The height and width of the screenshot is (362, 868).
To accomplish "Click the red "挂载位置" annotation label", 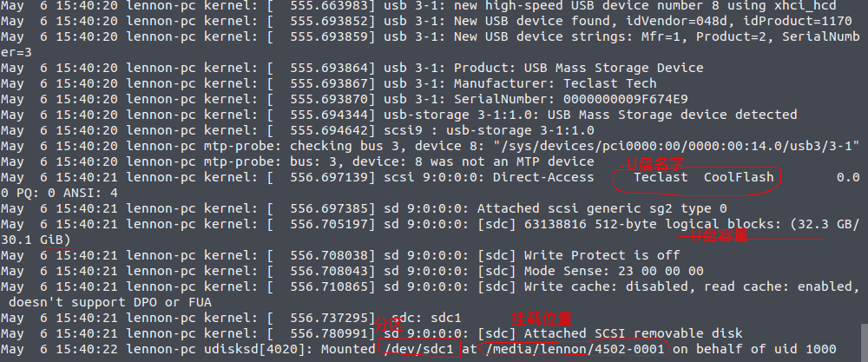I will pyautogui.click(x=530, y=319).
